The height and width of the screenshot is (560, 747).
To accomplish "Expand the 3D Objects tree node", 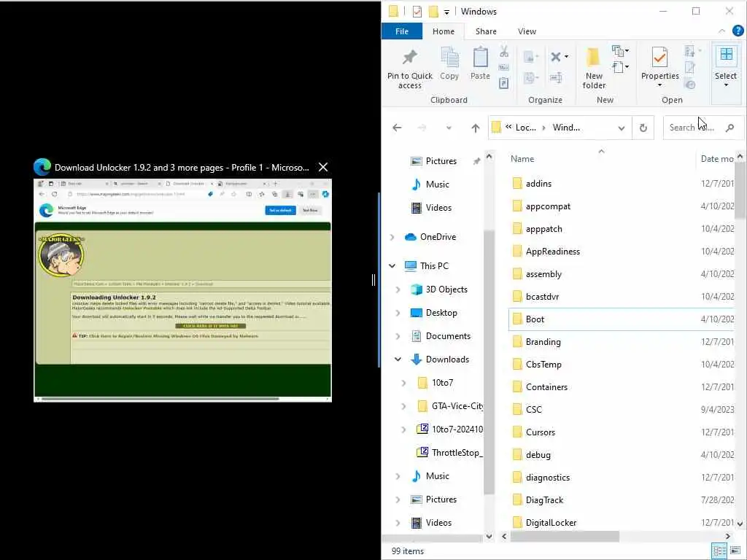I will (398, 289).
